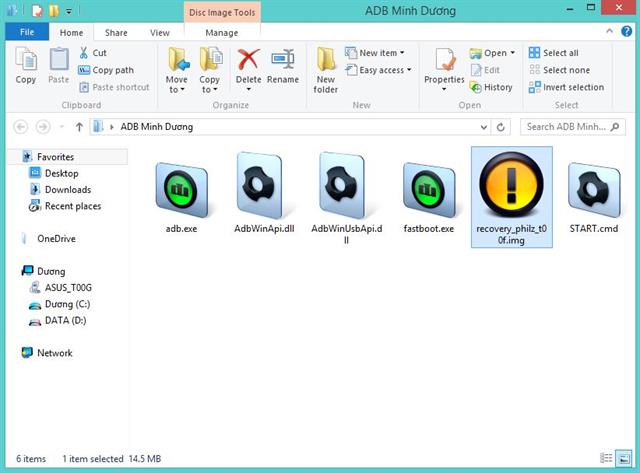Open the address bar history dropdown
Image resolution: width=640 pixels, height=473 pixels.
[484, 127]
